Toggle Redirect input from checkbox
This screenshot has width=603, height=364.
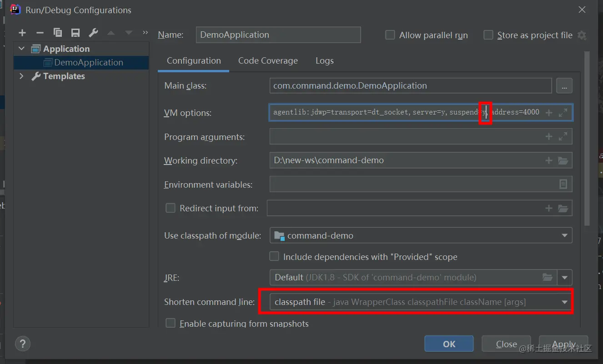coord(171,208)
